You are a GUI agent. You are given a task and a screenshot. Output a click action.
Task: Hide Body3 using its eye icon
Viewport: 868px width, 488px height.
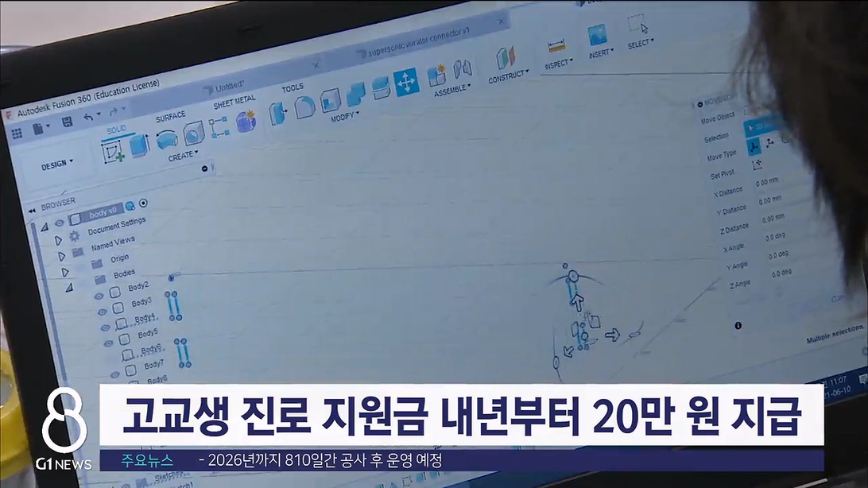click(x=103, y=312)
